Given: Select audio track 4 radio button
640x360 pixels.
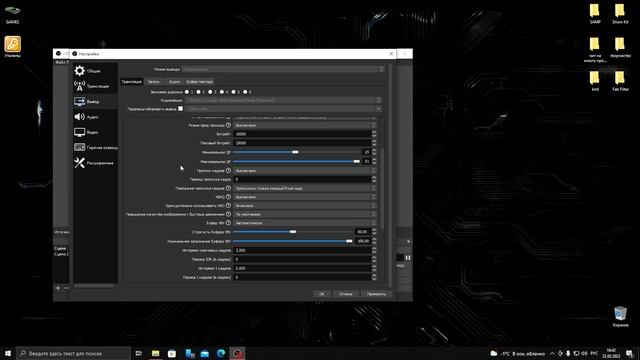Looking at the screenshot, I should click(222, 92).
